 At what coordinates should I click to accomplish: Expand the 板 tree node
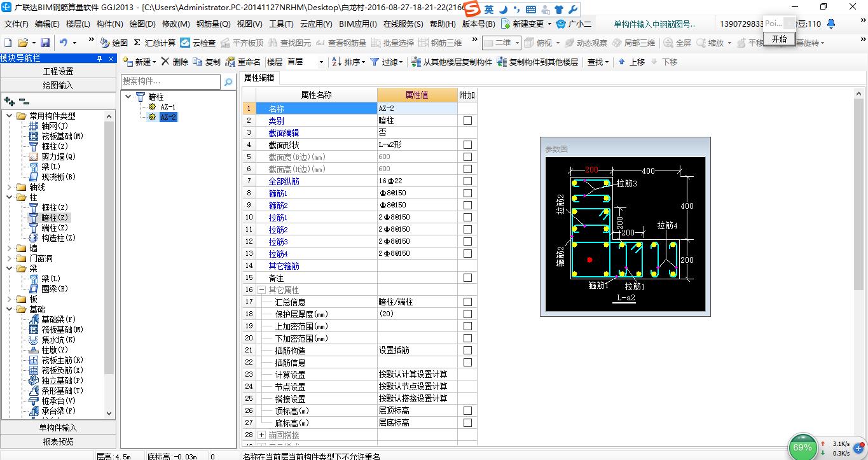coord(10,299)
